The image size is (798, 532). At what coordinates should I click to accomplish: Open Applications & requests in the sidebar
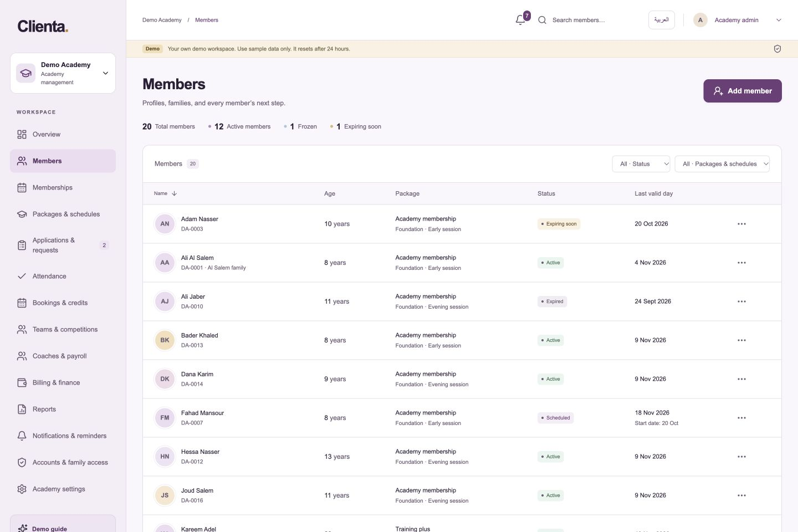coord(63,245)
